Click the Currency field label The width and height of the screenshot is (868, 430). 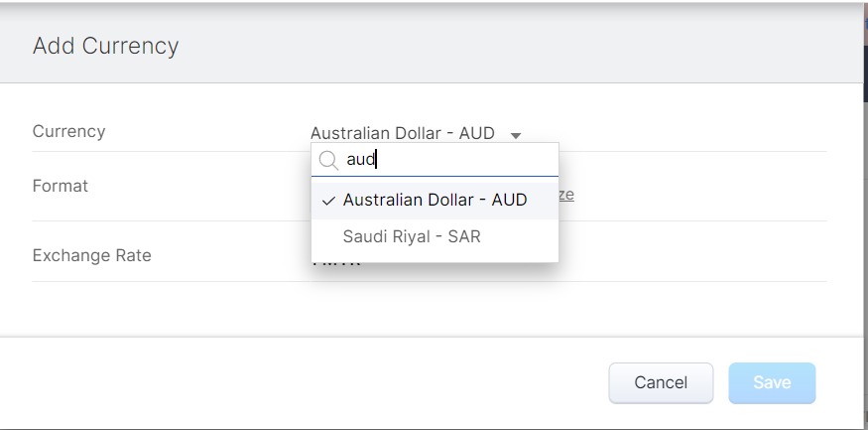(68, 131)
